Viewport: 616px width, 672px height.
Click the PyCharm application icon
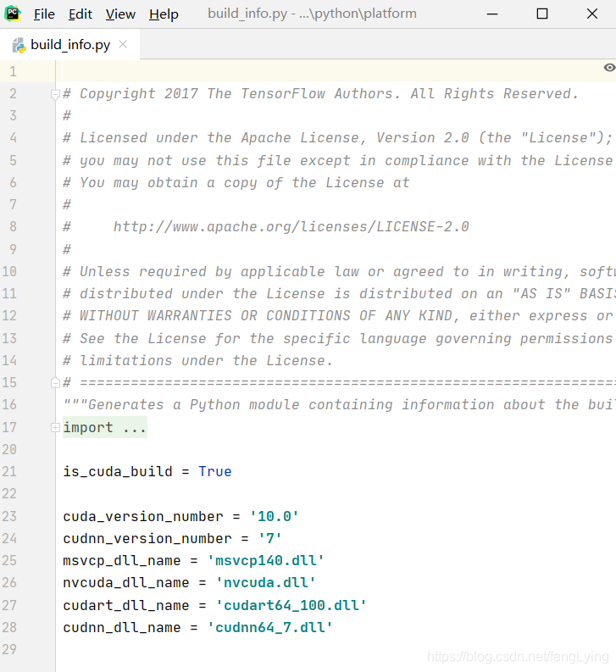[x=13, y=14]
